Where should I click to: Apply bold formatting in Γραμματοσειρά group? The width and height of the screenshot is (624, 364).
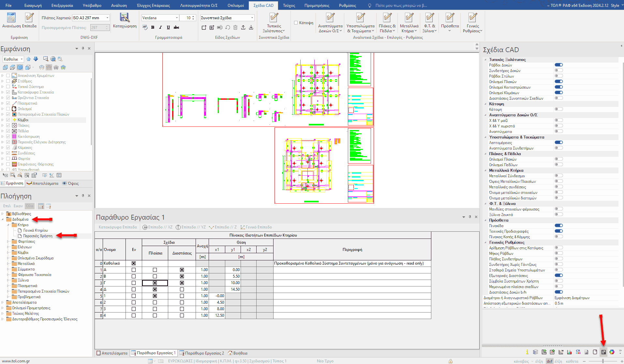(x=153, y=27)
